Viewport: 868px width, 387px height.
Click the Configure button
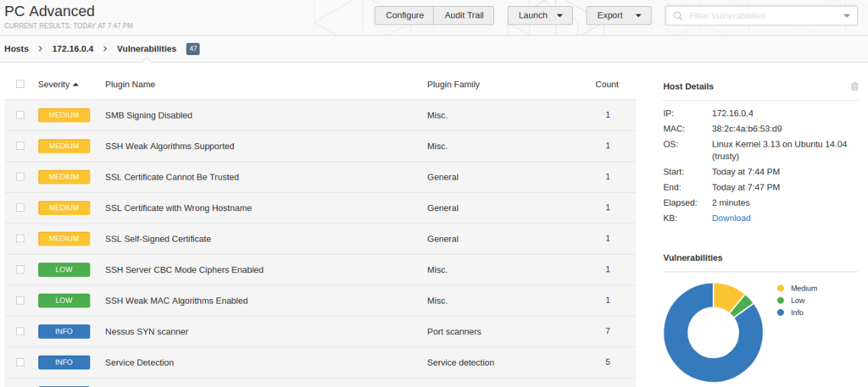(x=404, y=15)
